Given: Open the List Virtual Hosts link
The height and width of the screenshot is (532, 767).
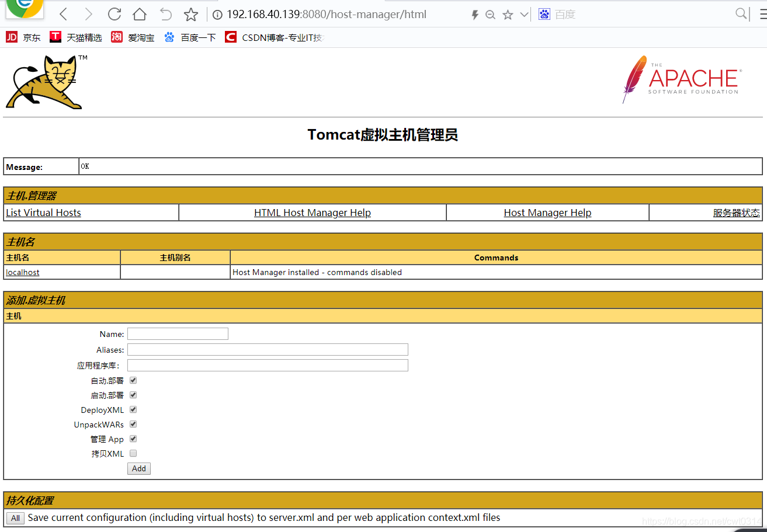Looking at the screenshot, I should click(x=43, y=213).
